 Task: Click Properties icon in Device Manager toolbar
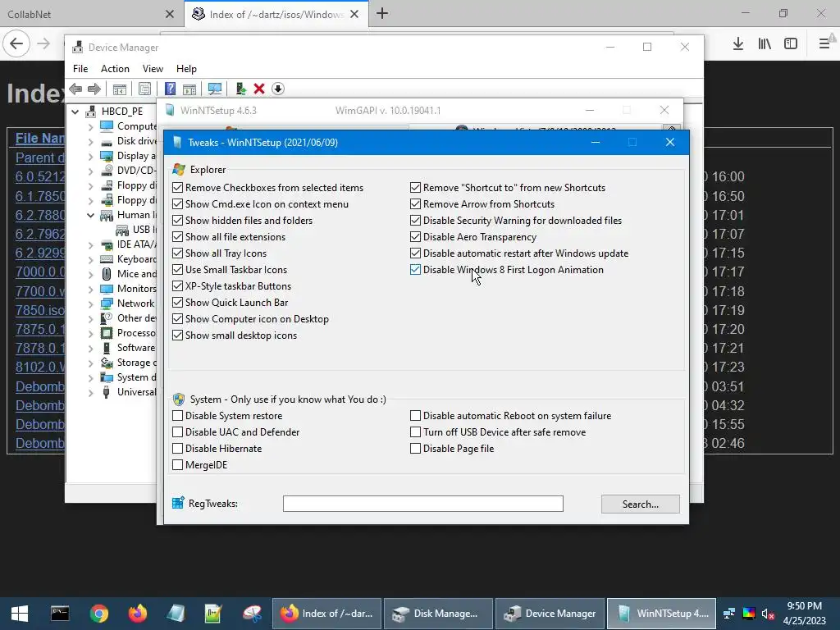click(144, 89)
